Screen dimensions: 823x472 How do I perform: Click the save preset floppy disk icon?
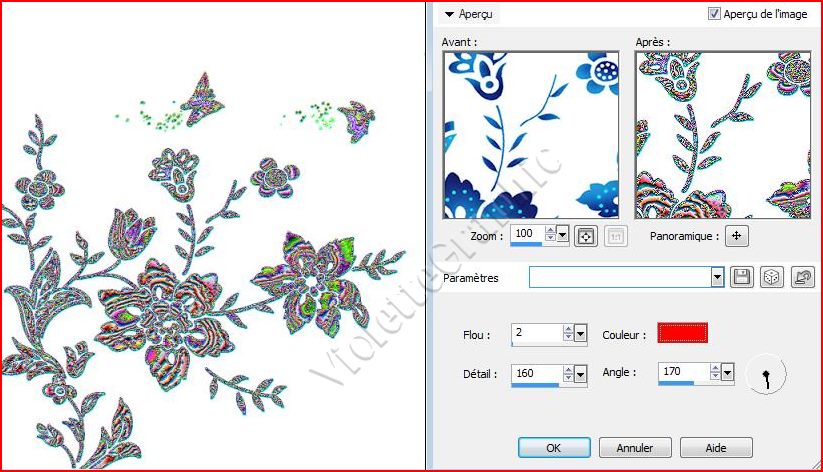(x=741, y=277)
